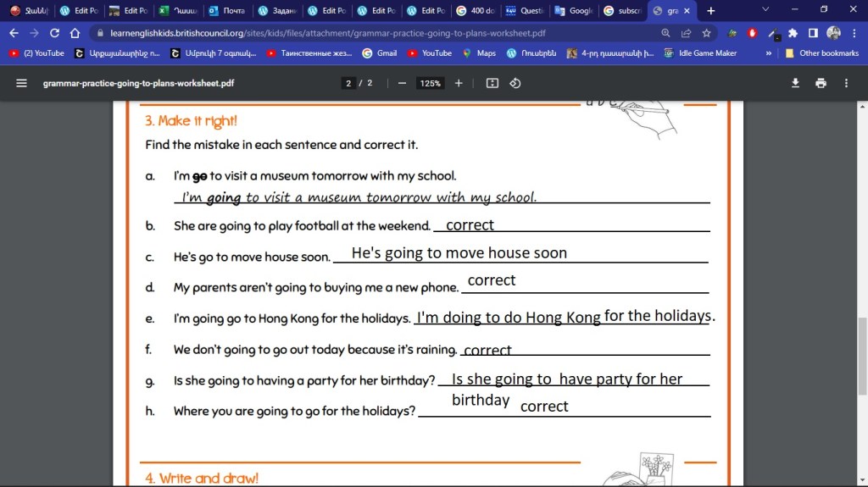This screenshot has width=868, height=487.
Task: Print the PDF document
Action: coord(821,83)
